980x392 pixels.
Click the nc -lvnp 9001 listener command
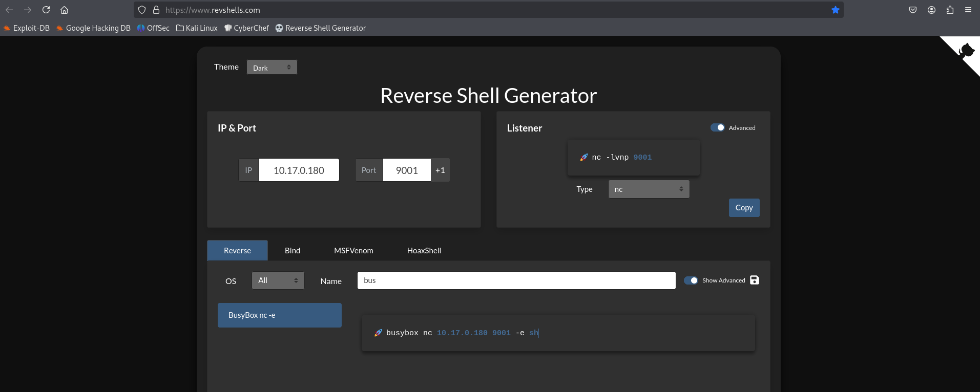click(x=621, y=157)
